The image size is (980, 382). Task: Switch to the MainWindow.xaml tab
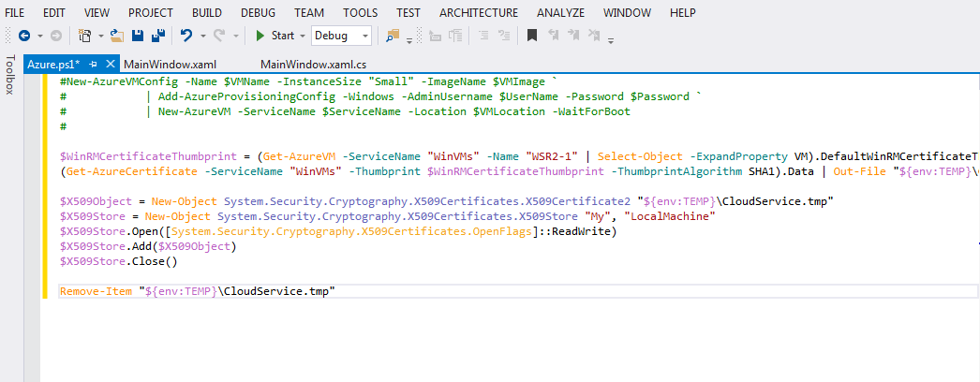point(170,64)
